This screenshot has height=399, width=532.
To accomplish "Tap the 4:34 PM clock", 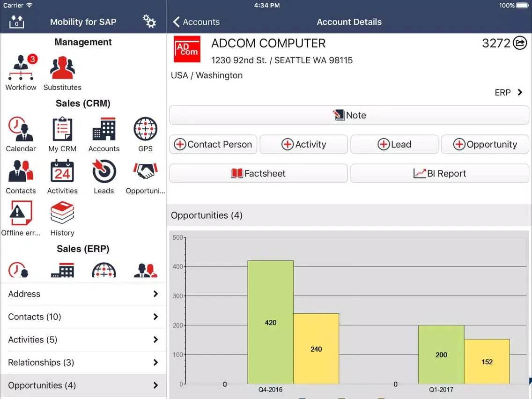I will [267, 6].
